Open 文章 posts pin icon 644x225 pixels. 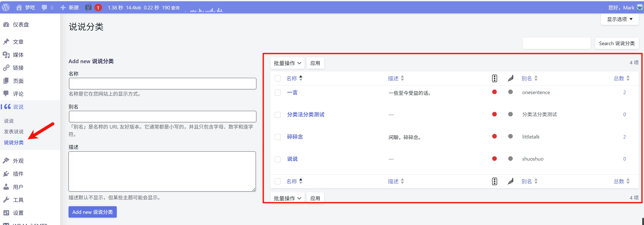pyautogui.click(x=6, y=42)
